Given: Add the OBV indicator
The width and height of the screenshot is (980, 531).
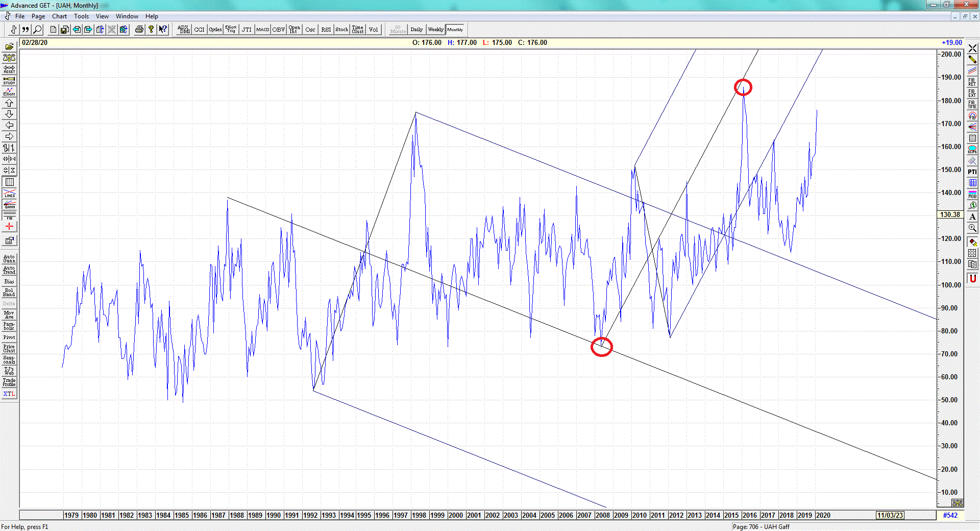Looking at the screenshot, I should pyautogui.click(x=279, y=30).
